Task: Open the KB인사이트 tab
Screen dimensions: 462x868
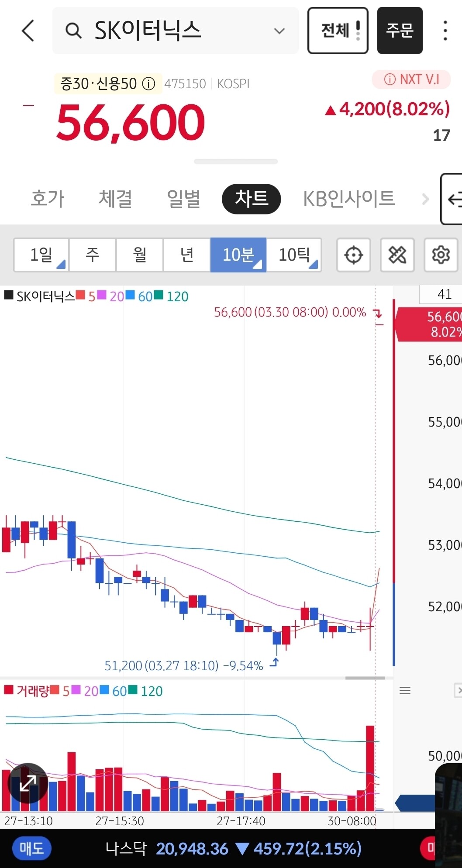Action: pyautogui.click(x=349, y=199)
